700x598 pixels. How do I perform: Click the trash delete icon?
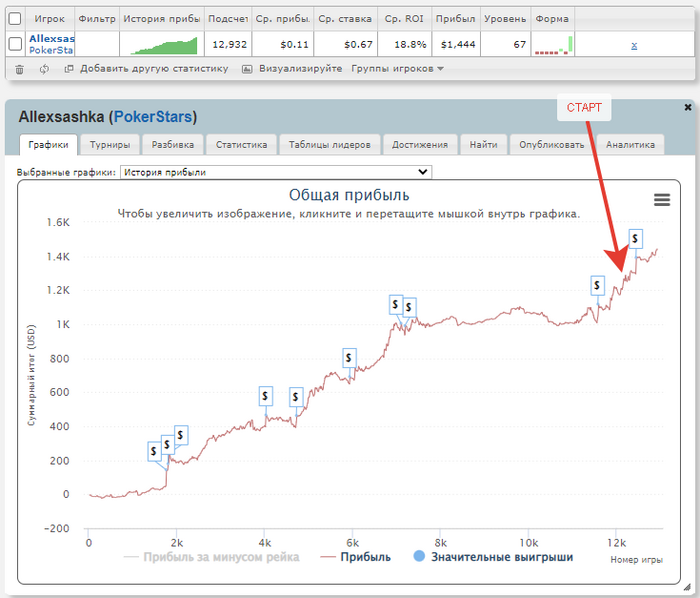[x=19, y=69]
